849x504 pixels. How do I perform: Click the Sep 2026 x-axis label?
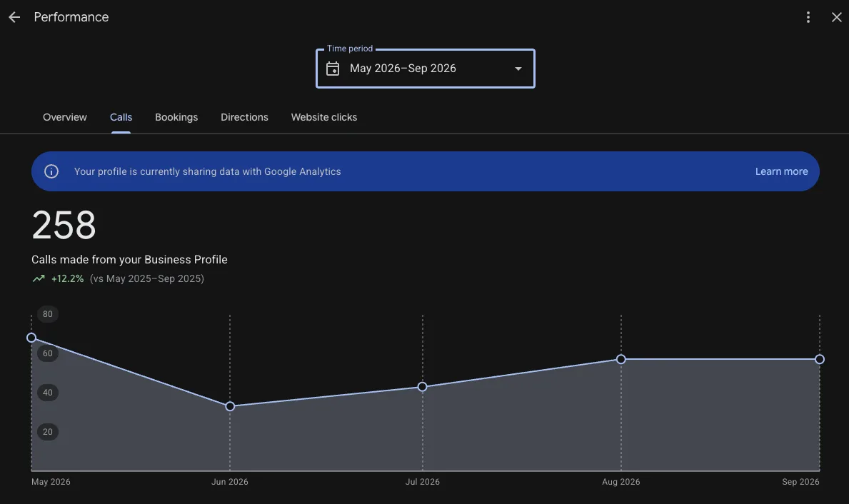coord(800,482)
